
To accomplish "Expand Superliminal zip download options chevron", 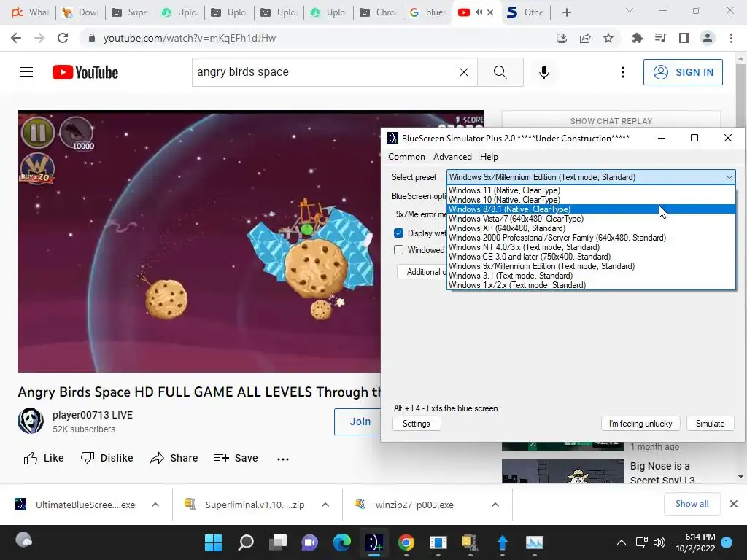I will click(325, 505).
